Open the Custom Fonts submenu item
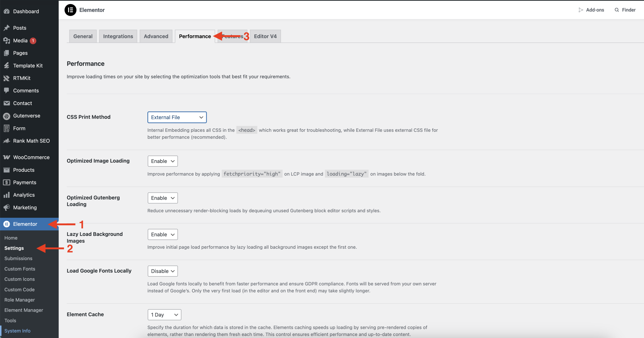The image size is (644, 338). (x=20, y=269)
